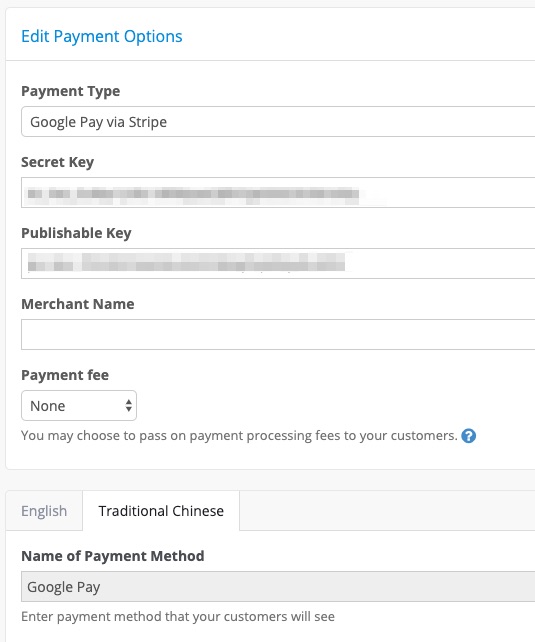Select the Traditional Chinese tab

pos(161,511)
